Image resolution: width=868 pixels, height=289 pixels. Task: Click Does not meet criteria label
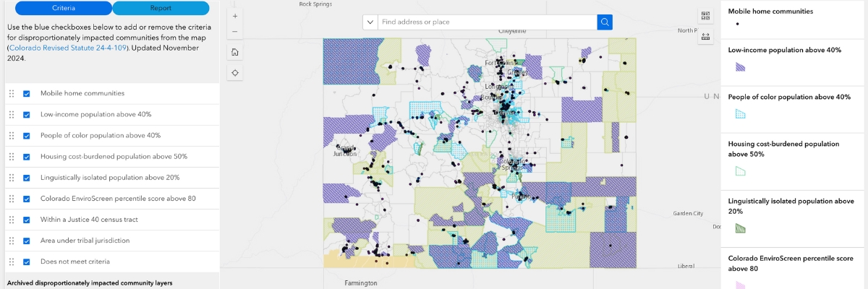point(75,262)
